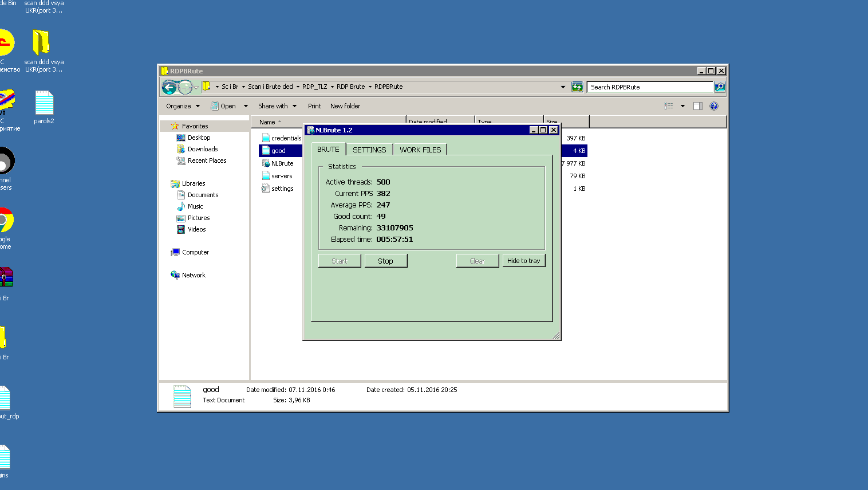868x490 pixels.
Task: Open the recent locations dropdown beside Forward
Action: point(196,87)
